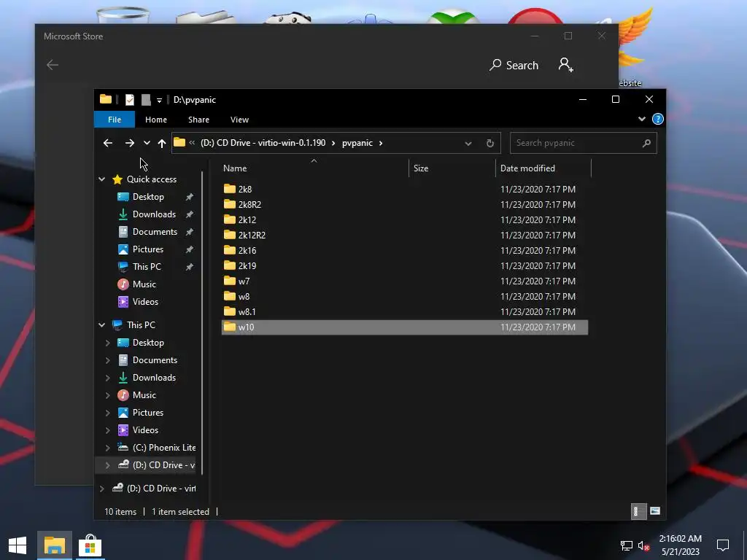The width and height of the screenshot is (747, 560).
Task: Click the muted volume tray icon
Action: pos(643,545)
